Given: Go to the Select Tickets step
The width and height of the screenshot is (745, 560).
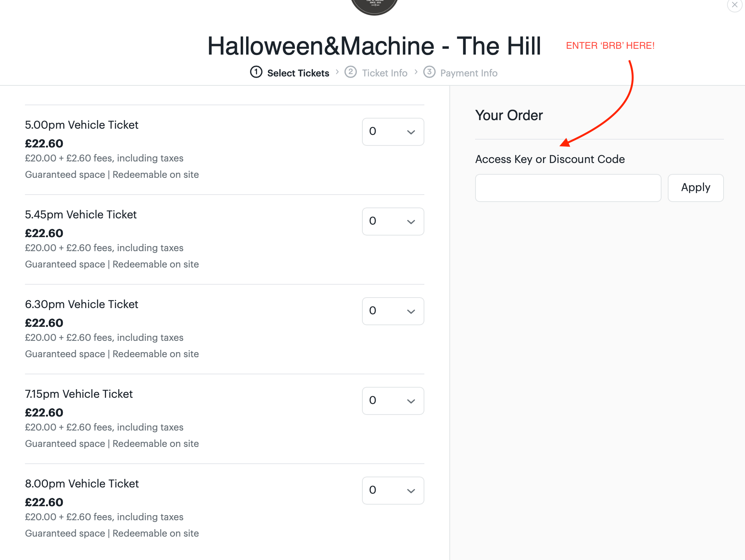Looking at the screenshot, I should 298,73.
